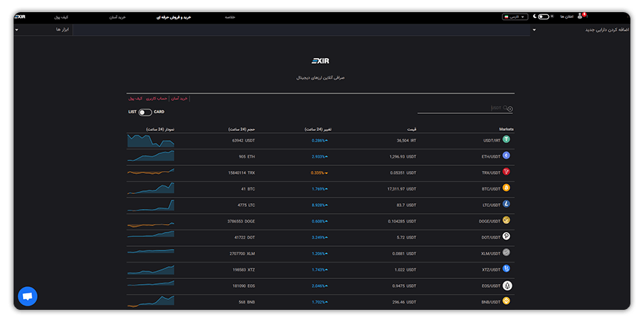Select the USDT/IRT market name
The width and height of the screenshot is (644, 322).
point(492,140)
